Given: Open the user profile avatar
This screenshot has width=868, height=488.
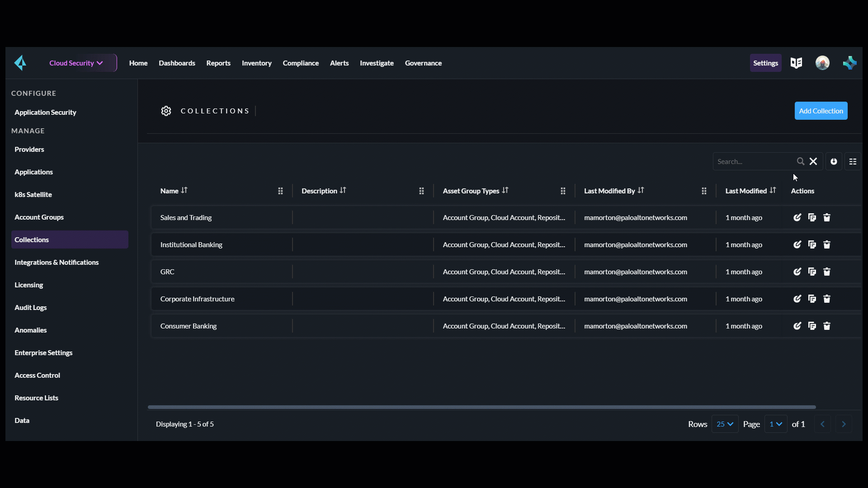Looking at the screenshot, I should pos(822,63).
